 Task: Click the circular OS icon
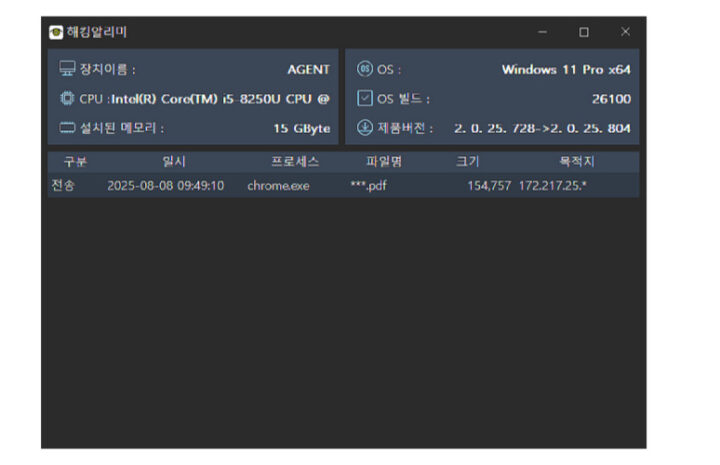[365, 69]
